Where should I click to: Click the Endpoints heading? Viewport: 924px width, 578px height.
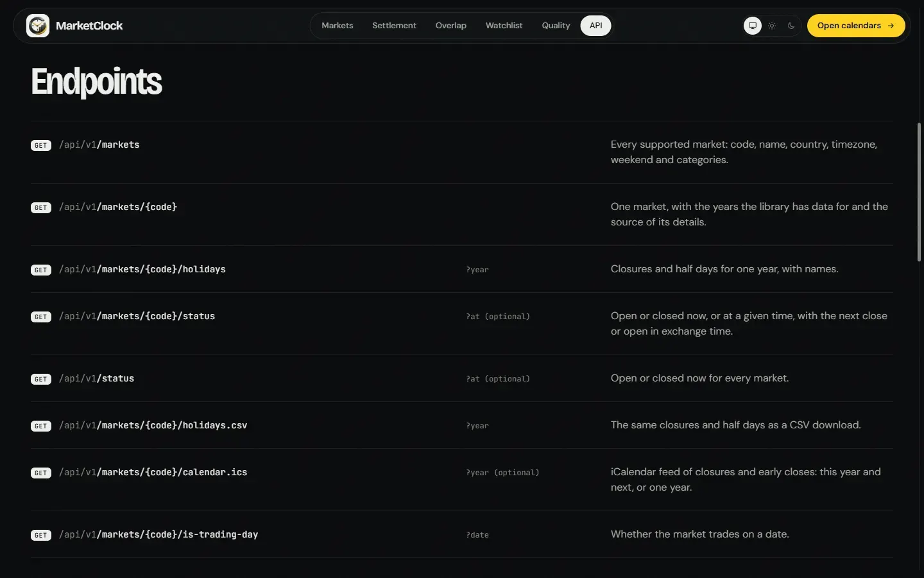96,82
